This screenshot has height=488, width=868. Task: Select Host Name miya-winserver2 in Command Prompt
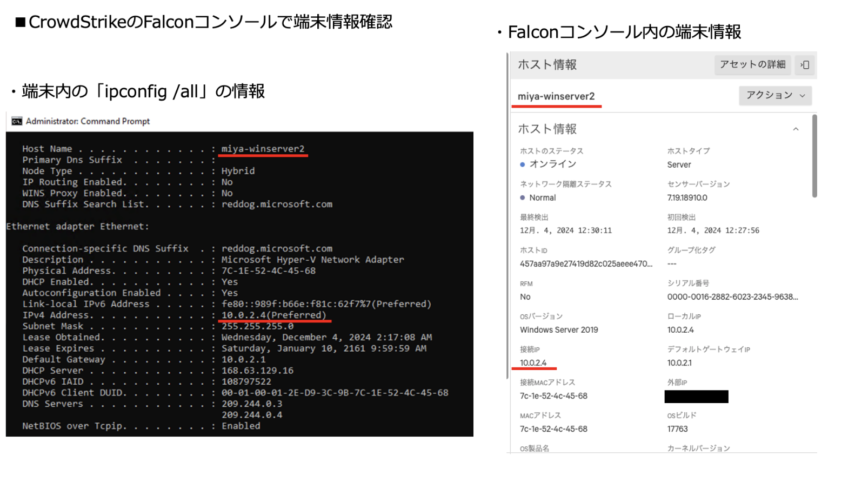[x=263, y=149]
